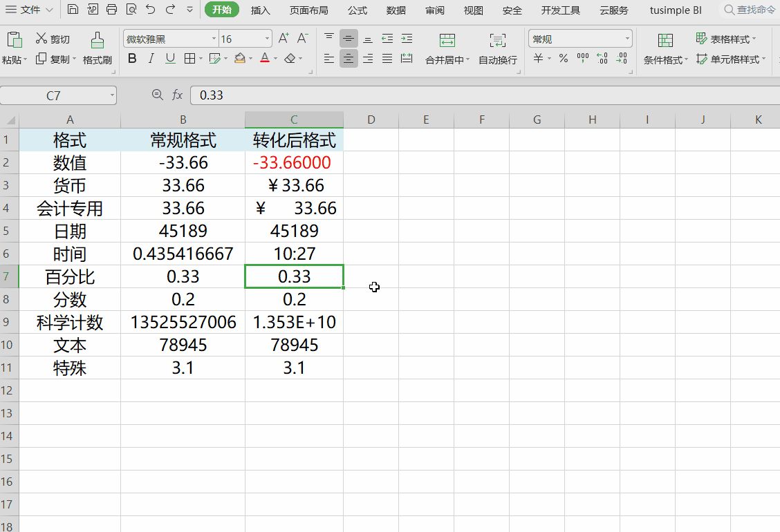Click the Undo arrow icon
Screen dimensions: 780x532
pos(151,10)
